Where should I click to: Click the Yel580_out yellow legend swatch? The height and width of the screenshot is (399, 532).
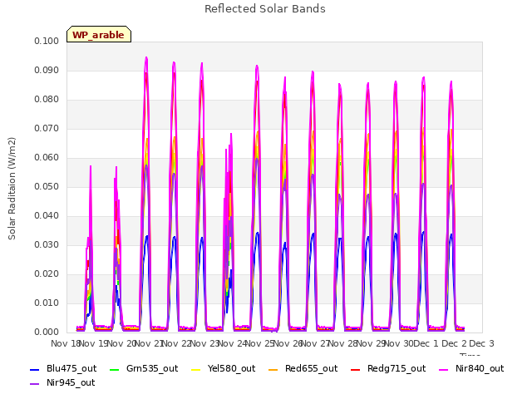(x=196, y=369)
